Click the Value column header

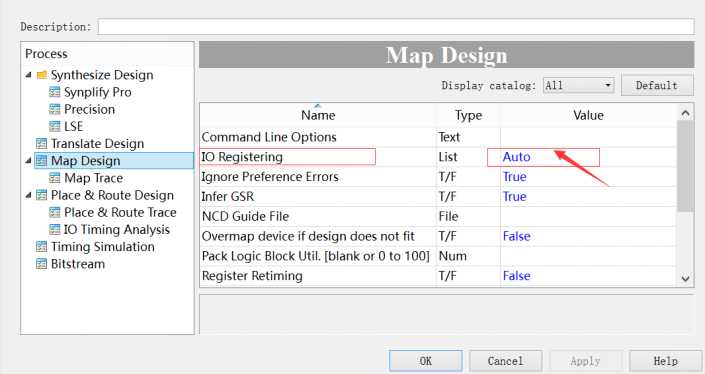click(x=588, y=115)
